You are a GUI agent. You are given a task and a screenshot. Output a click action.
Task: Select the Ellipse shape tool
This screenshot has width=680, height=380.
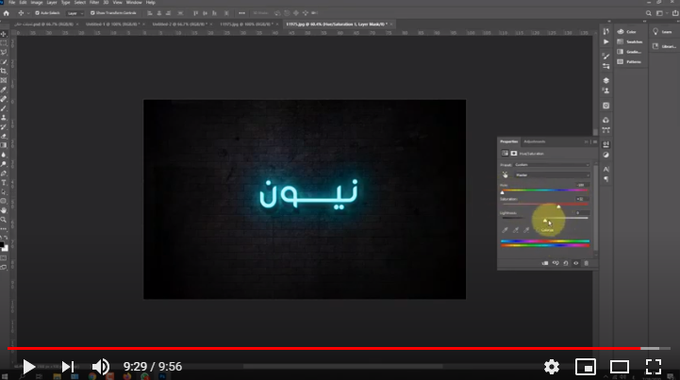(x=4, y=201)
